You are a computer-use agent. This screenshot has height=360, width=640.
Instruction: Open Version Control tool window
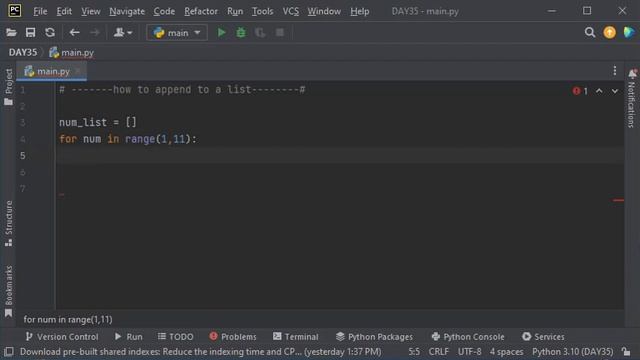[62, 337]
